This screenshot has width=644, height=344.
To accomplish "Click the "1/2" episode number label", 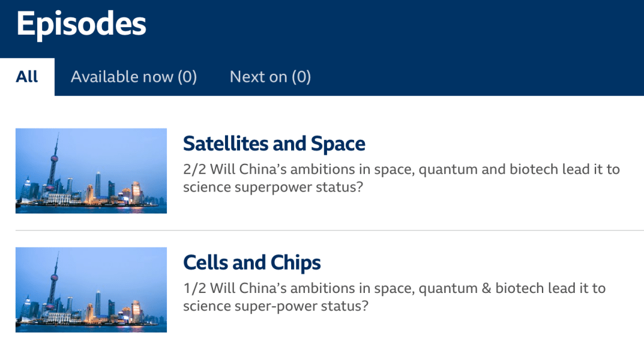I will click(x=193, y=289).
